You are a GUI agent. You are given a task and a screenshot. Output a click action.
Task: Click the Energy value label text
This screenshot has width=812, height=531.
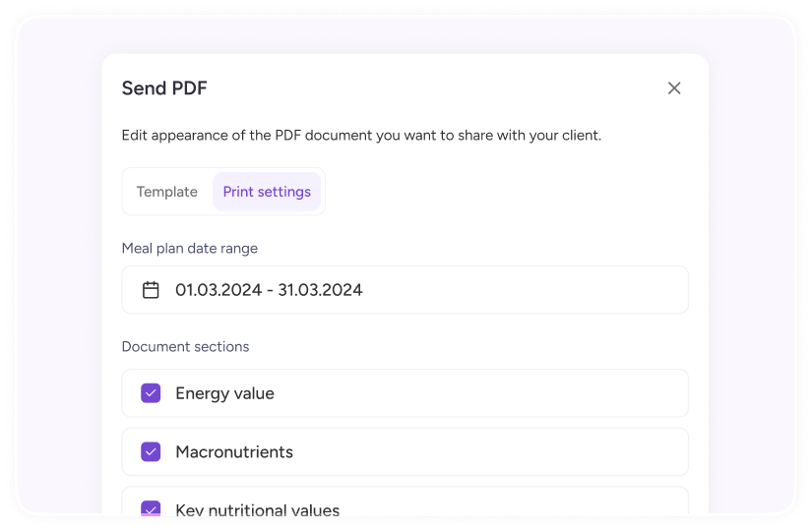tap(224, 393)
